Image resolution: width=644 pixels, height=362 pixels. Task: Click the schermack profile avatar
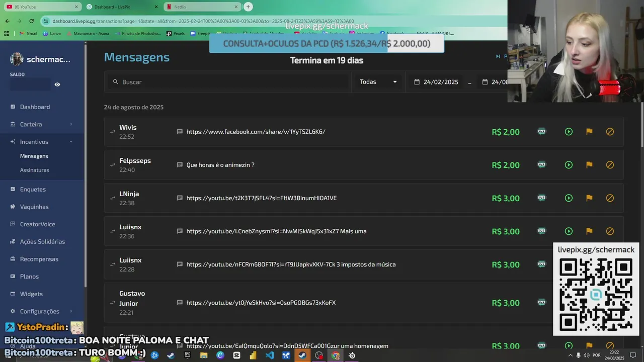(17, 59)
